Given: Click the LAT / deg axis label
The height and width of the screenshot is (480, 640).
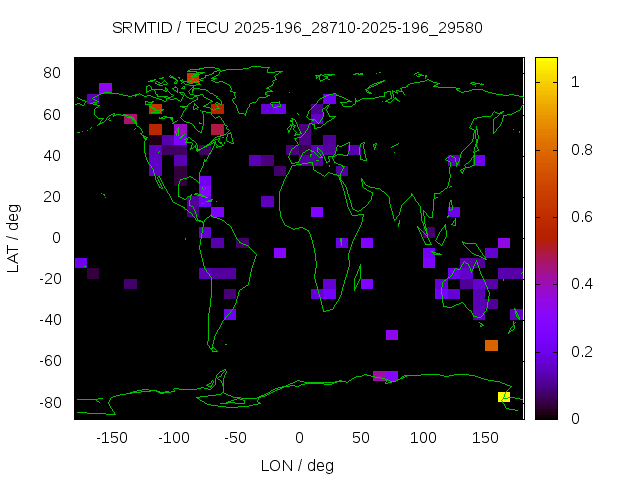Looking at the screenshot, I should point(15,238).
